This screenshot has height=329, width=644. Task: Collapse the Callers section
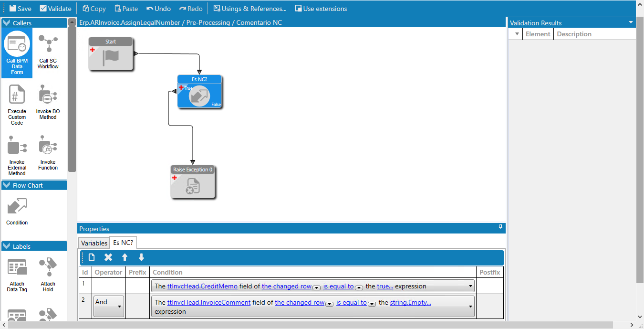[7, 23]
